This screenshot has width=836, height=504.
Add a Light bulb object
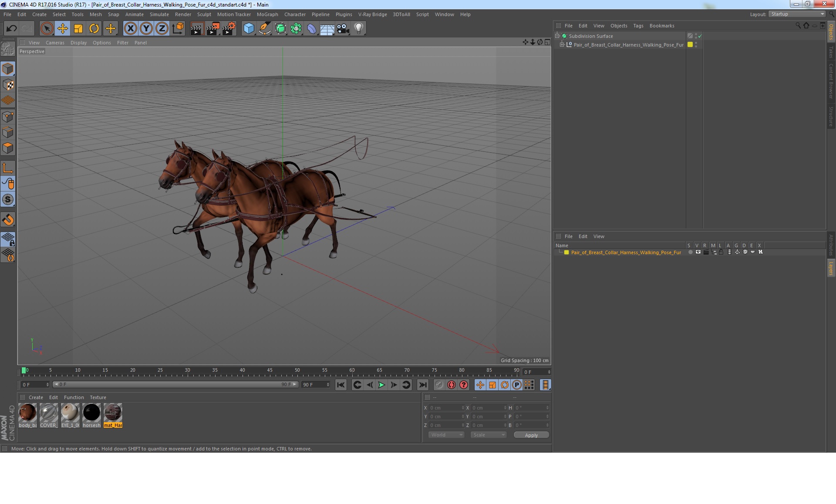(359, 29)
